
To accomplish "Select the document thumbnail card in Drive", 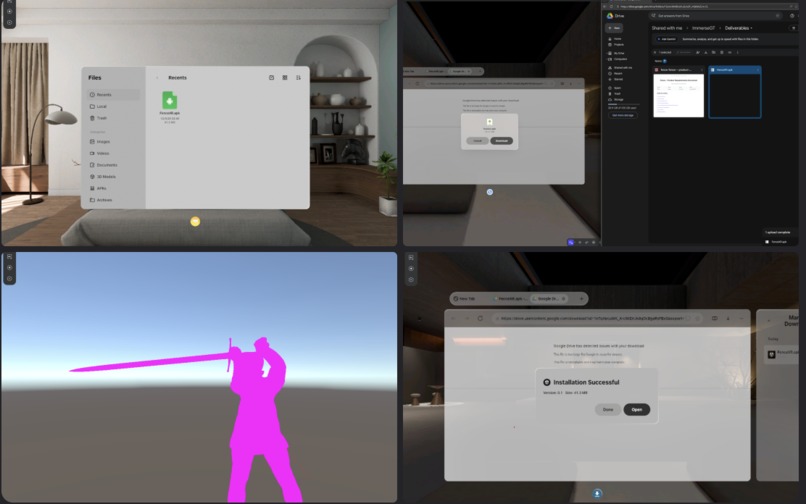I will tap(679, 92).
